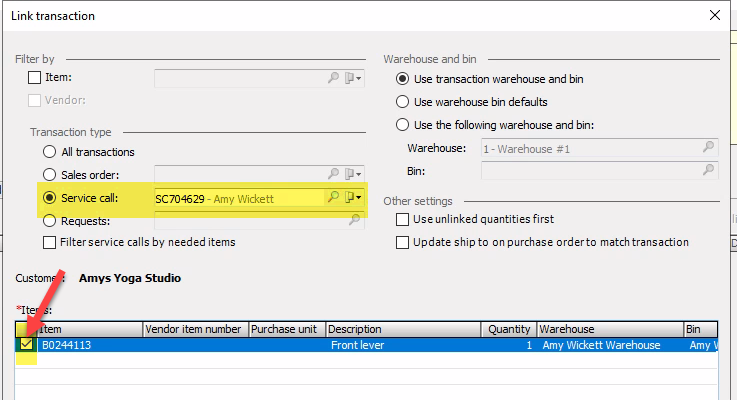This screenshot has height=400, width=737.
Task: Click the Quantity column header
Action: (x=509, y=329)
